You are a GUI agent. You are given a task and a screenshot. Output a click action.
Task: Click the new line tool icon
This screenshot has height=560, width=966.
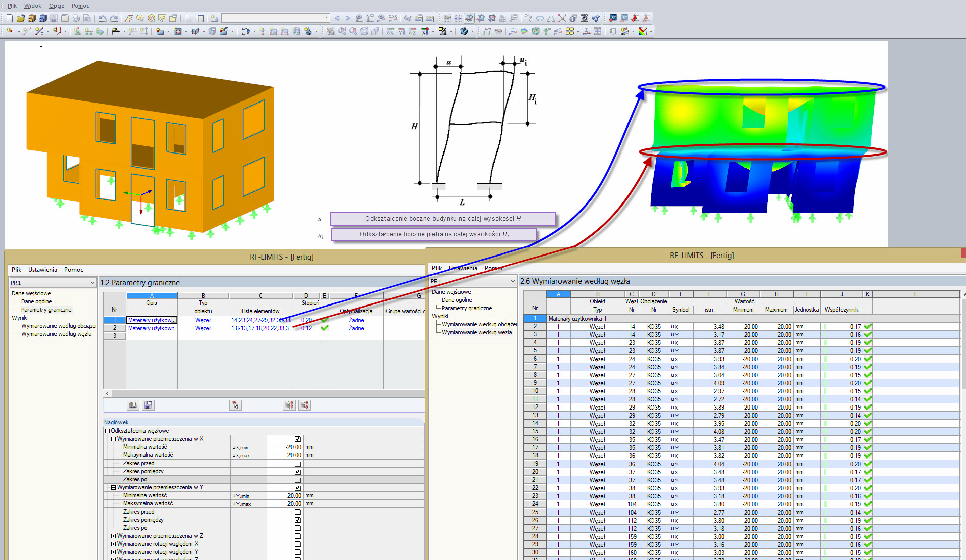[27, 31]
